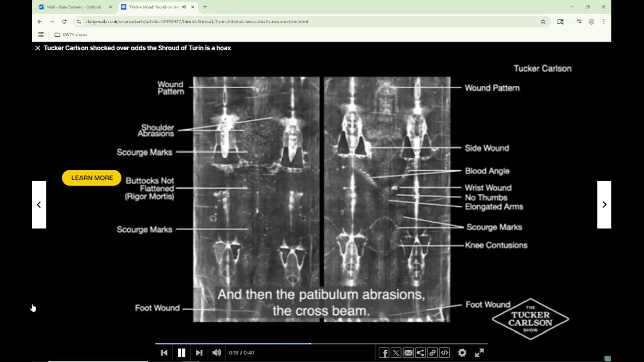Image resolution: width=644 pixels, height=362 pixels.
Task: Reload the current page
Action: pos(64,22)
